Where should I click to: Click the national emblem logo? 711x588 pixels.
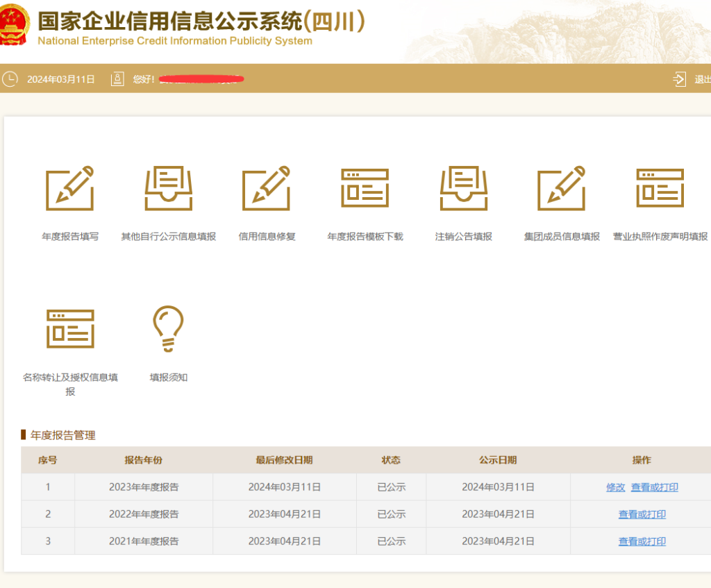[x=14, y=24]
